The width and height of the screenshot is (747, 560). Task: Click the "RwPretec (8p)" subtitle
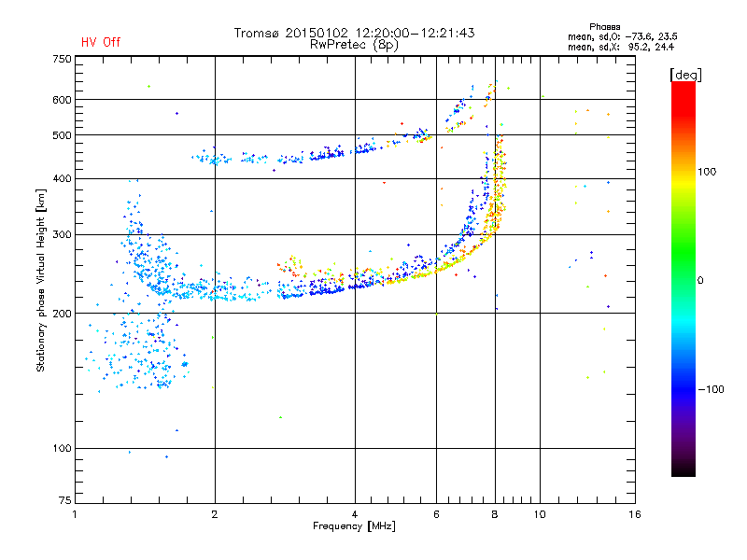[x=354, y=45]
